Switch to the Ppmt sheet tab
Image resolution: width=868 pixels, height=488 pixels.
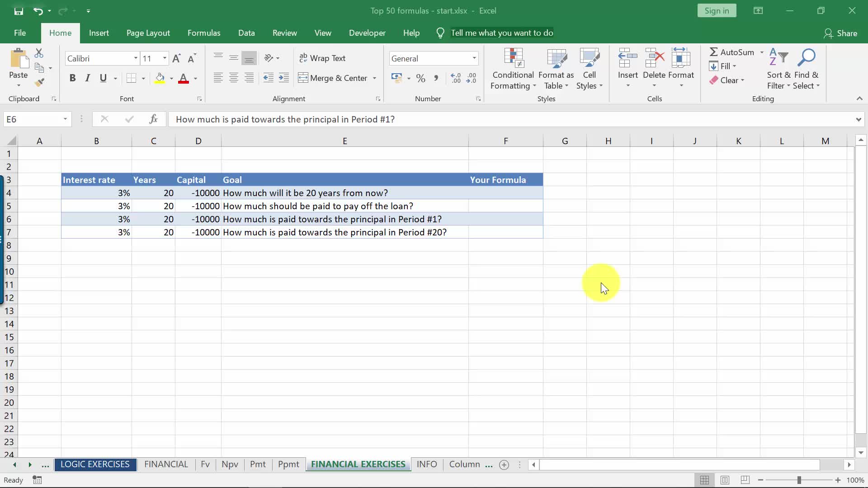288,465
